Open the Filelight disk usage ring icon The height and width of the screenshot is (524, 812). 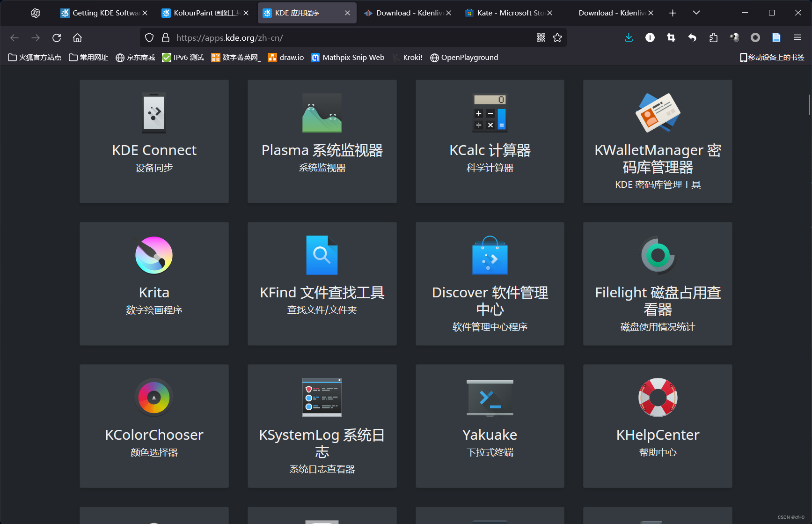[x=658, y=256]
